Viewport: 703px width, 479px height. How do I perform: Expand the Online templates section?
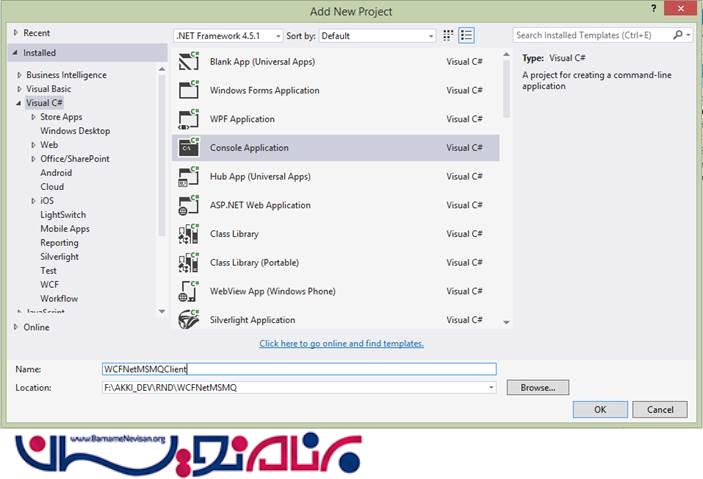pos(16,327)
